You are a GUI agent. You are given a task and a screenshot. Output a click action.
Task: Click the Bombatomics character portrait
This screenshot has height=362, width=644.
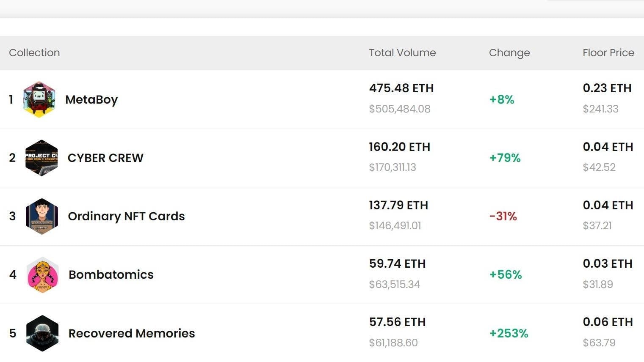point(41,274)
